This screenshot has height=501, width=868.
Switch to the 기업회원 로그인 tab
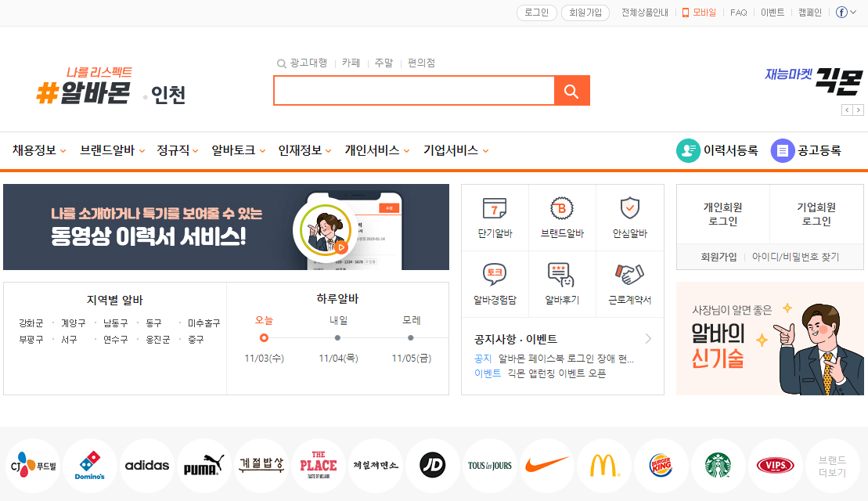pos(815,212)
